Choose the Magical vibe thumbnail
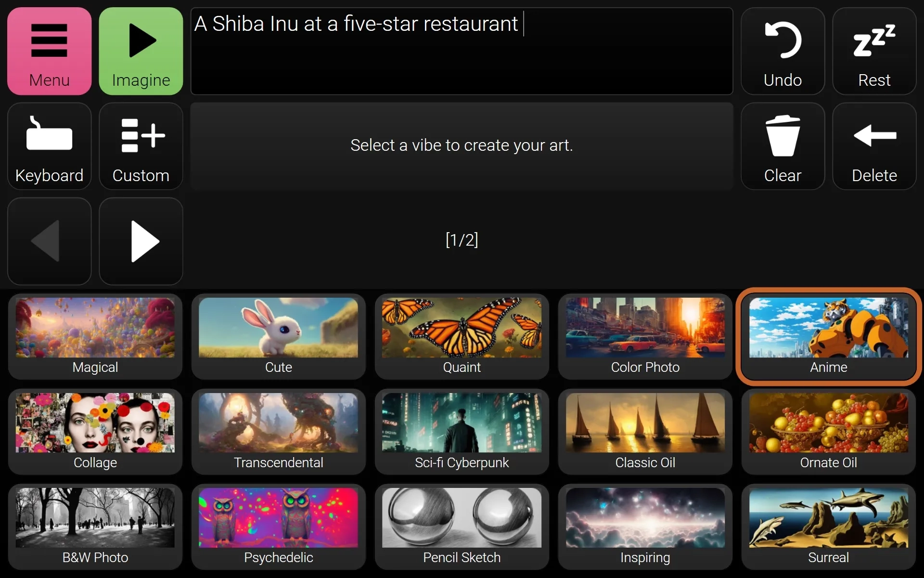This screenshot has height=578, width=924. 95,337
